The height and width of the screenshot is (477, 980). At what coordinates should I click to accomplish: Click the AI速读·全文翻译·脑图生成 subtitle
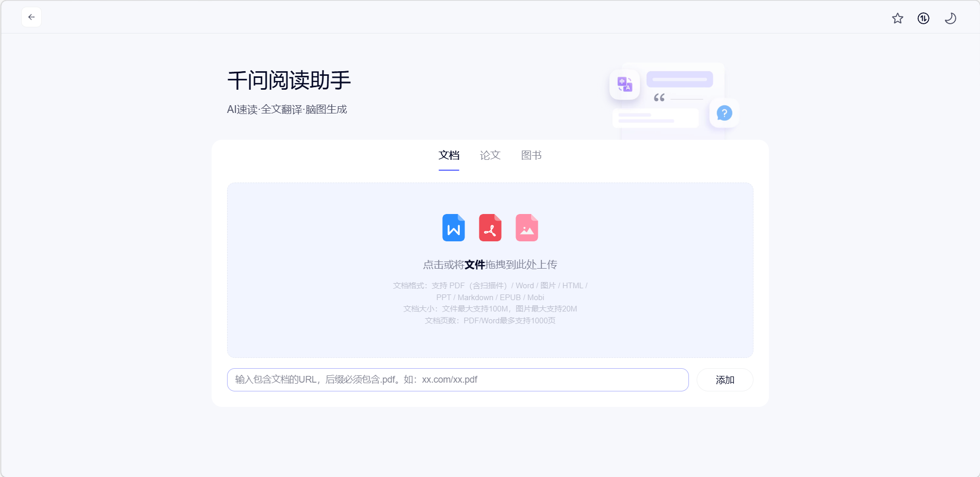[x=287, y=109]
